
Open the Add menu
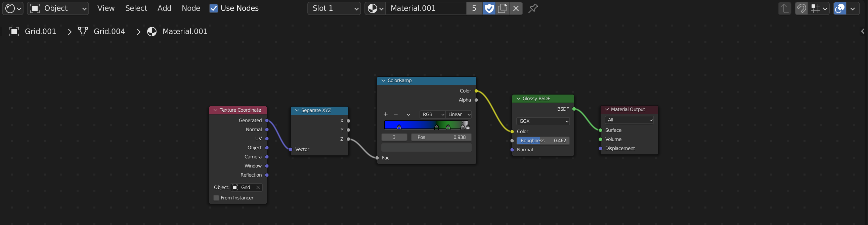165,8
